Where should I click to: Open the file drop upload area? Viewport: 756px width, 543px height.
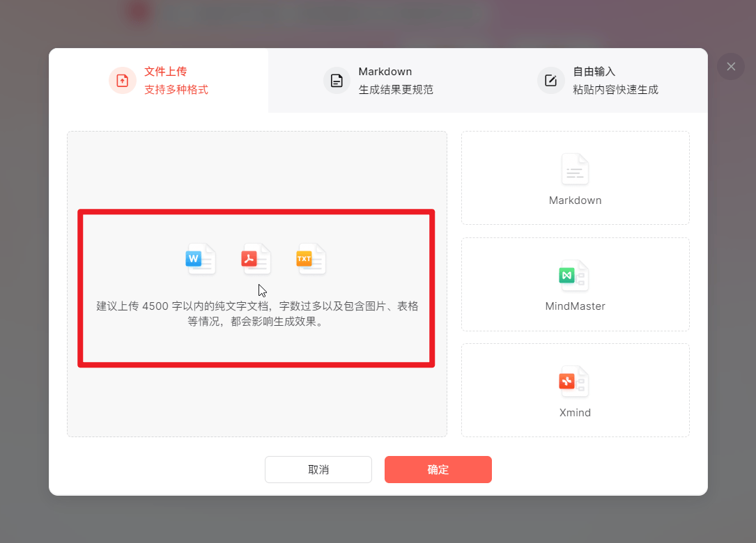[256, 288]
